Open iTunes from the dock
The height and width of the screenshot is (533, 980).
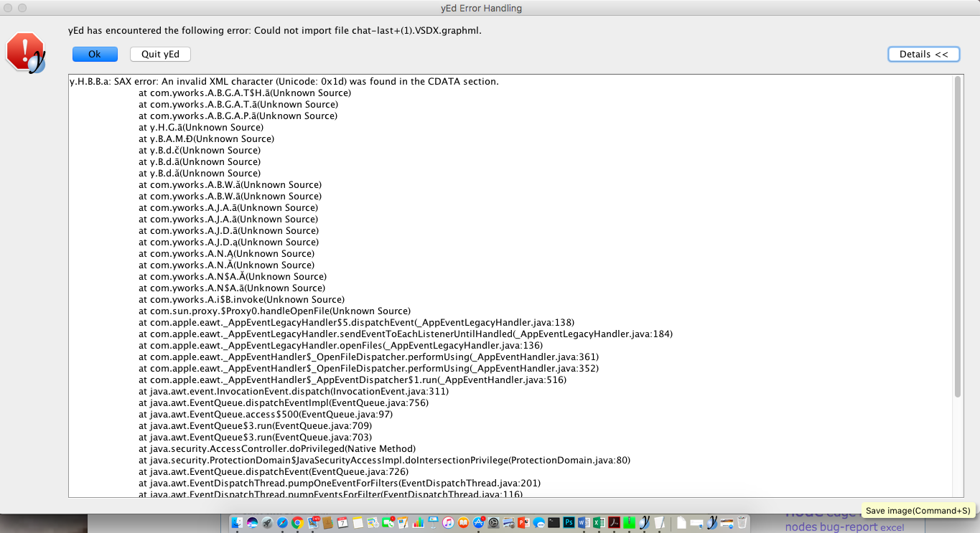click(x=448, y=523)
